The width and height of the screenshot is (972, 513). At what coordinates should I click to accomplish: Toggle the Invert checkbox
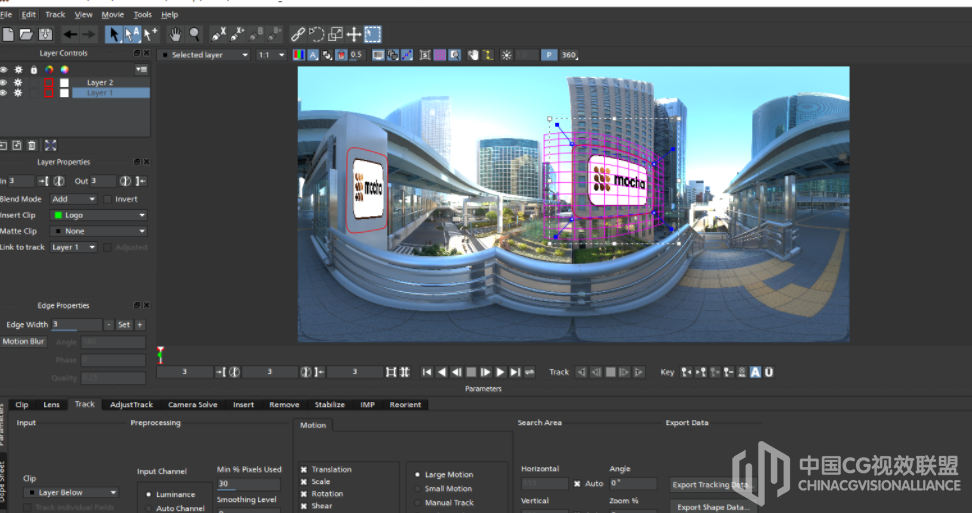108,200
